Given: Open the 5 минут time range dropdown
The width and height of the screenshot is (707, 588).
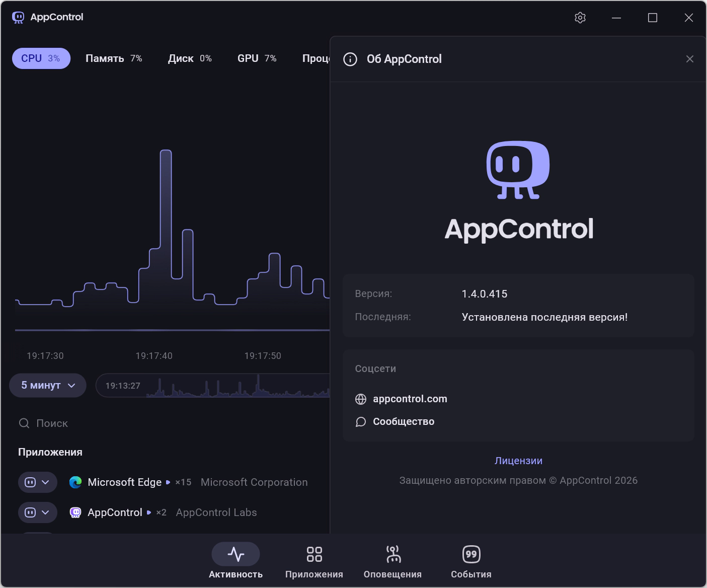Looking at the screenshot, I should 48,386.
